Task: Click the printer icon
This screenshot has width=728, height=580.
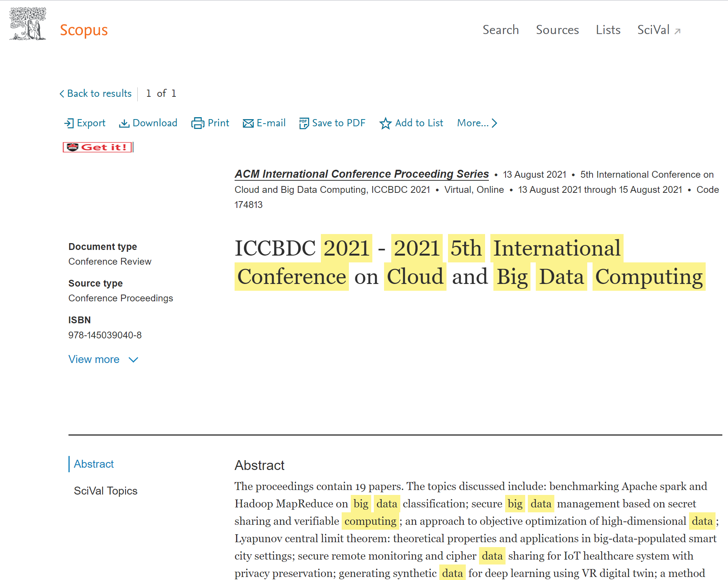Action: [198, 123]
